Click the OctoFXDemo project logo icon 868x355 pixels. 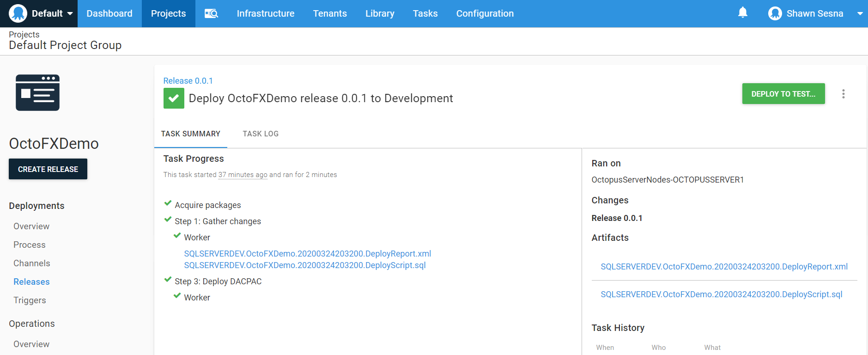pyautogui.click(x=37, y=92)
